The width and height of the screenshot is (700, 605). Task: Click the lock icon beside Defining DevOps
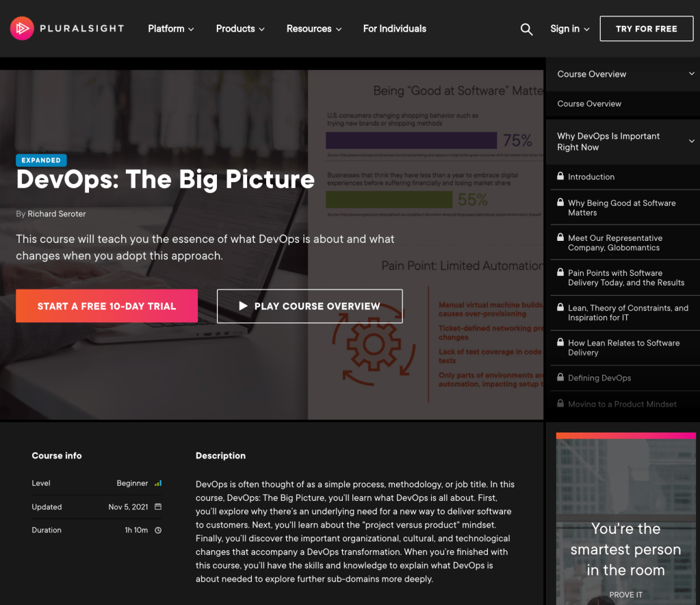pyautogui.click(x=559, y=378)
